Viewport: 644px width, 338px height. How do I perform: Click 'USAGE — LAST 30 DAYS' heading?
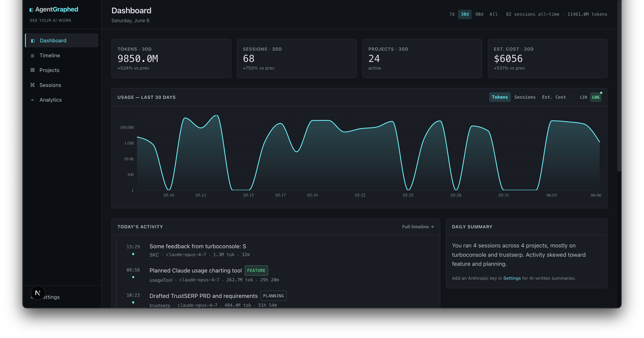(x=146, y=97)
